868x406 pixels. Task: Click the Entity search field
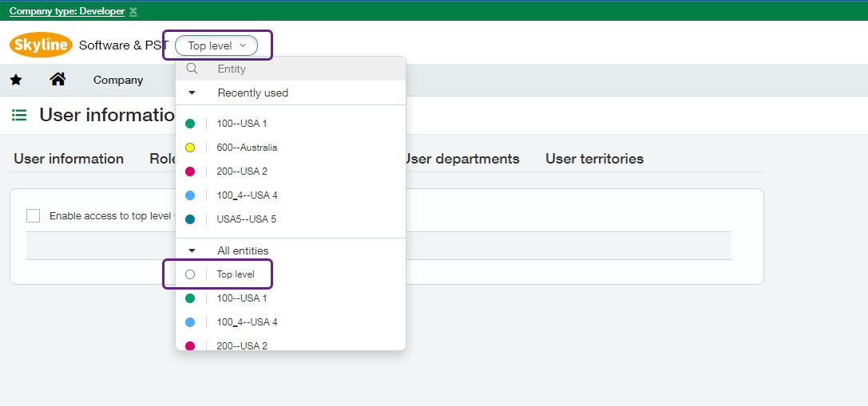click(303, 69)
